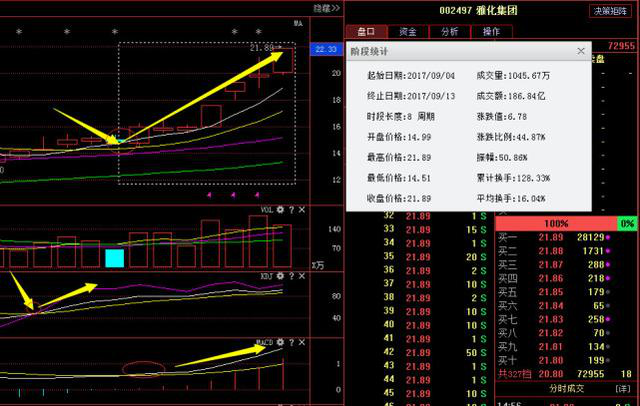Open settings gear of MACD indicator panel
This screenshot has height=406, width=640.
click(280, 342)
